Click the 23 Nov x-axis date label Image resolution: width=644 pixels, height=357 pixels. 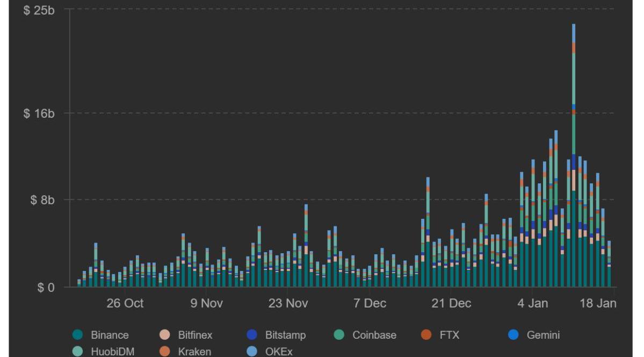(x=288, y=303)
